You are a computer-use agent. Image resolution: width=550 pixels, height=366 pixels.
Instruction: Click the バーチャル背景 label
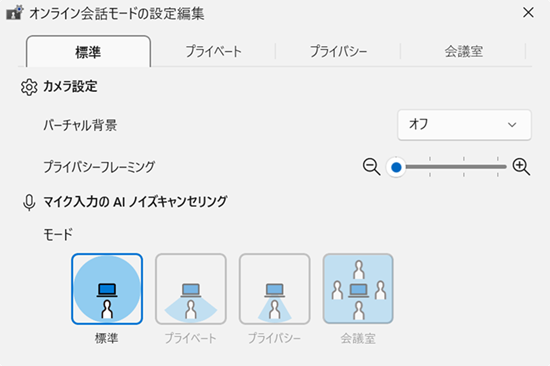80,125
